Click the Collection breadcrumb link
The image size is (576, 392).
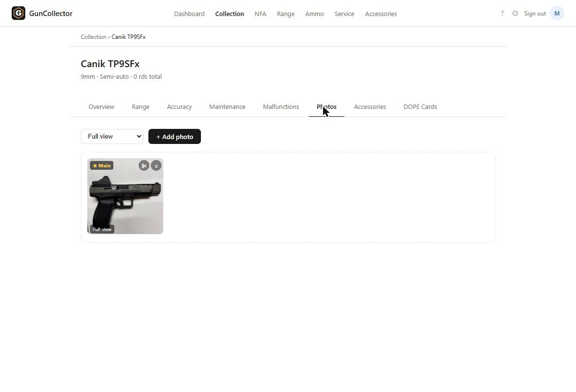click(93, 37)
